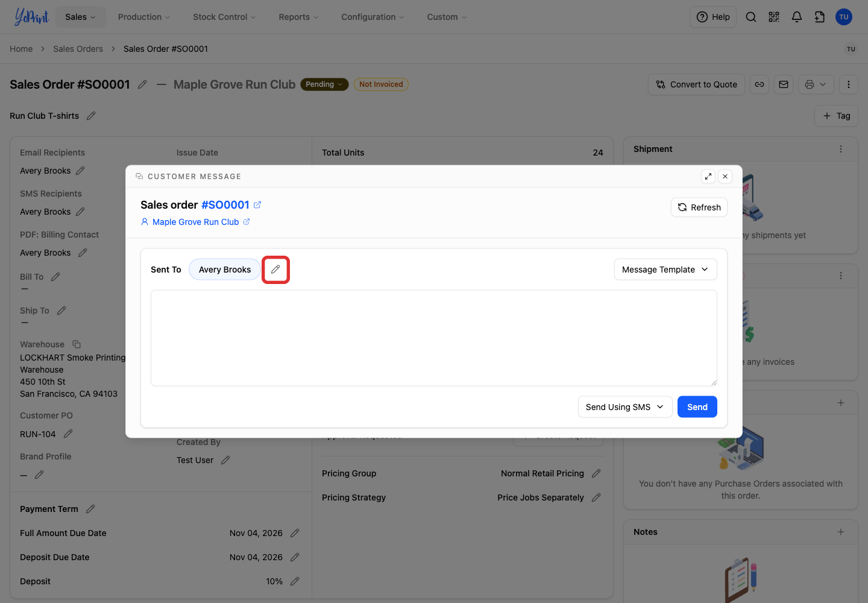Add a Tag to the order
This screenshot has height=603, width=868.
pyautogui.click(x=837, y=116)
